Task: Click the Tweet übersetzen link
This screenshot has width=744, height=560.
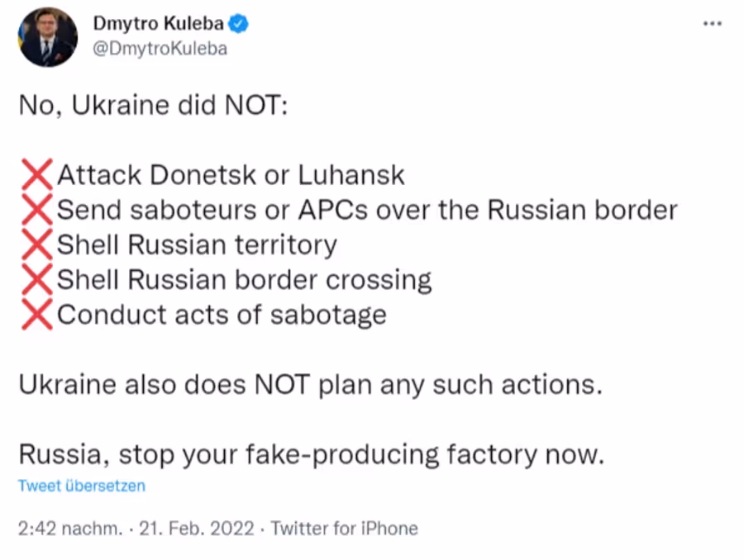Action: click(82, 486)
